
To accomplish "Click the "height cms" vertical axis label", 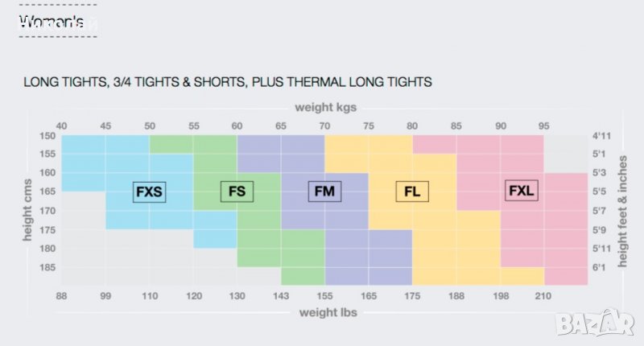I will tap(26, 209).
